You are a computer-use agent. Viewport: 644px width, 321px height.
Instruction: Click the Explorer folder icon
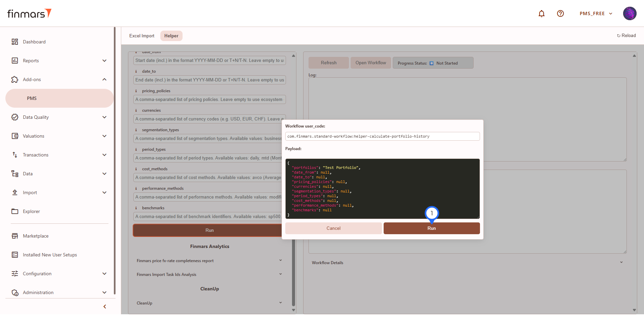(x=15, y=211)
